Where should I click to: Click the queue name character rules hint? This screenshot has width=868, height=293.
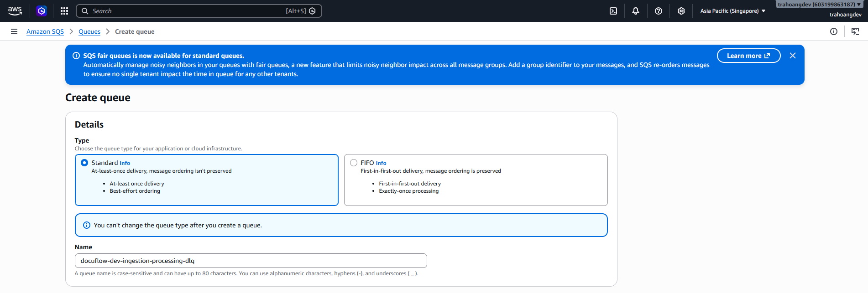tap(246, 273)
